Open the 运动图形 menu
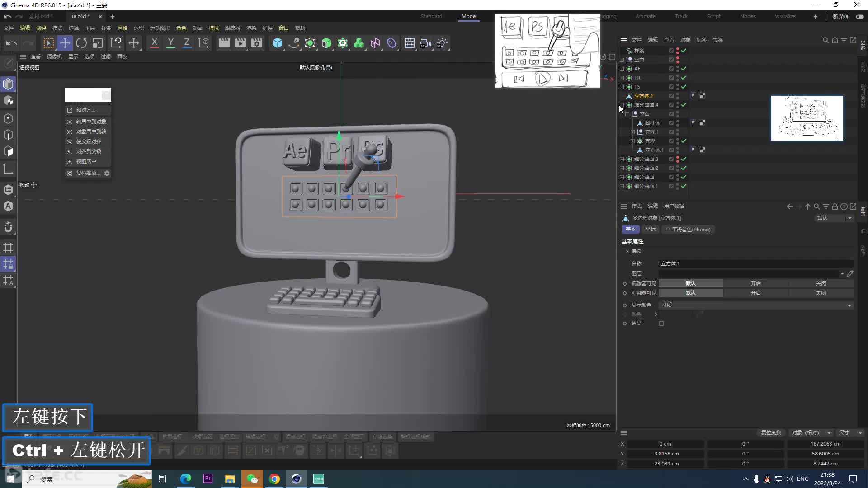 [x=160, y=28]
